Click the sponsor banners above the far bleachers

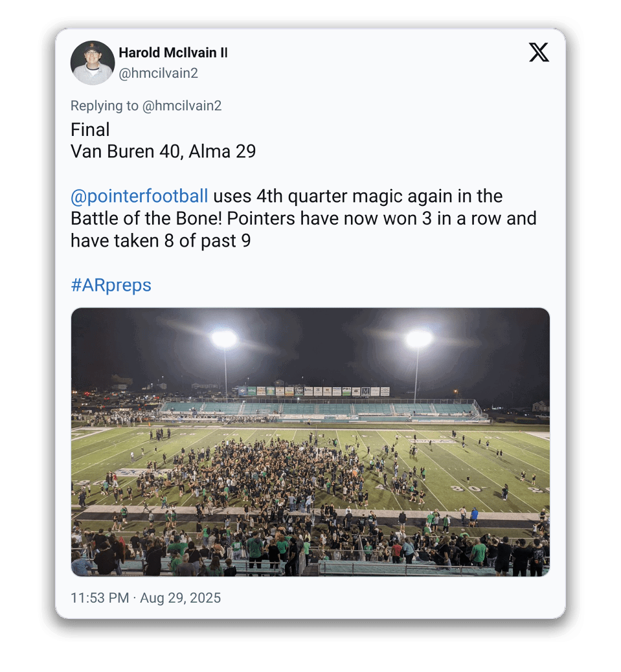pos(313,391)
